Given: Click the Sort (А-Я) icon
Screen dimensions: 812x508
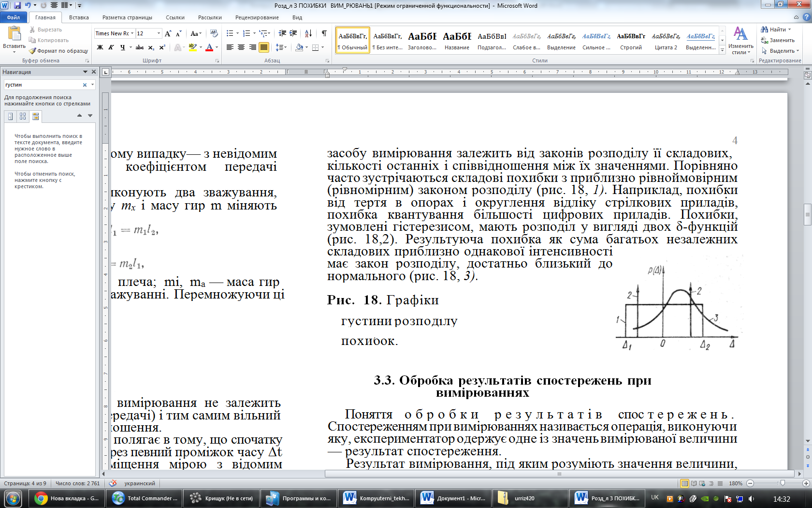Looking at the screenshot, I should pyautogui.click(x=308, y=33).
